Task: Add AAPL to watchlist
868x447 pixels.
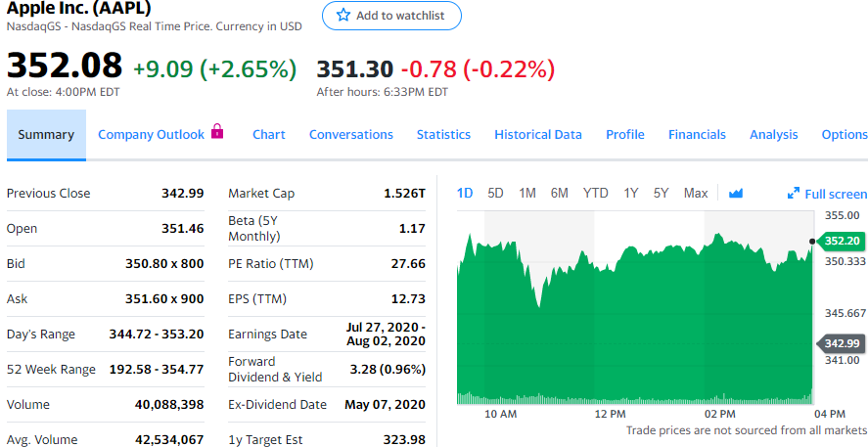Action: point(391,16)
